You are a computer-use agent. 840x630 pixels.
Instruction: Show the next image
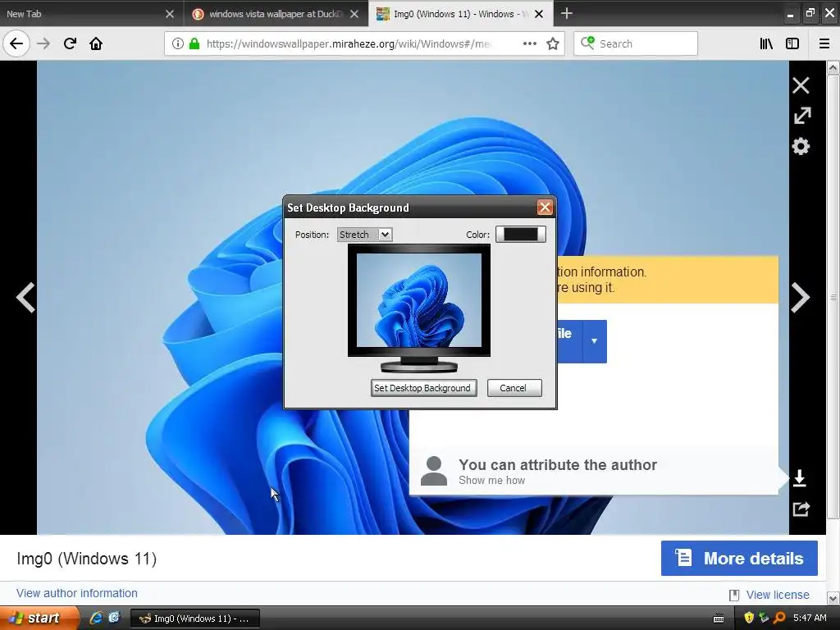point(801,297)
